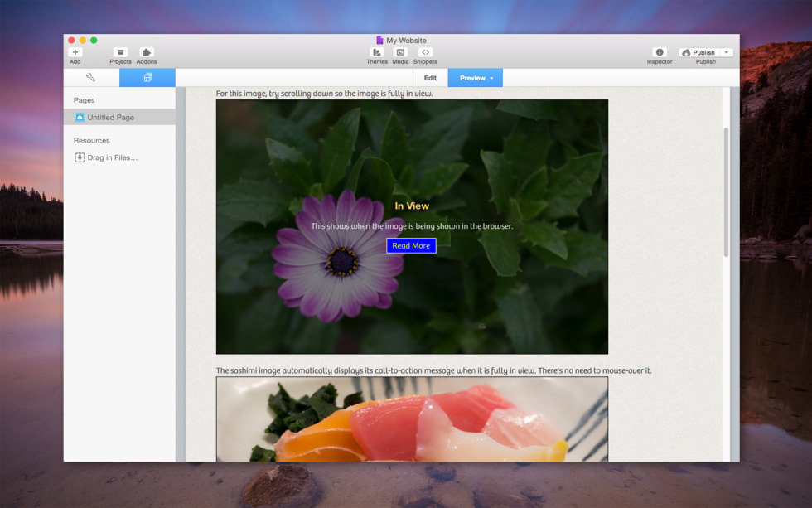Click the Add plus icon

pyautogui.click(x=75, y=52)
